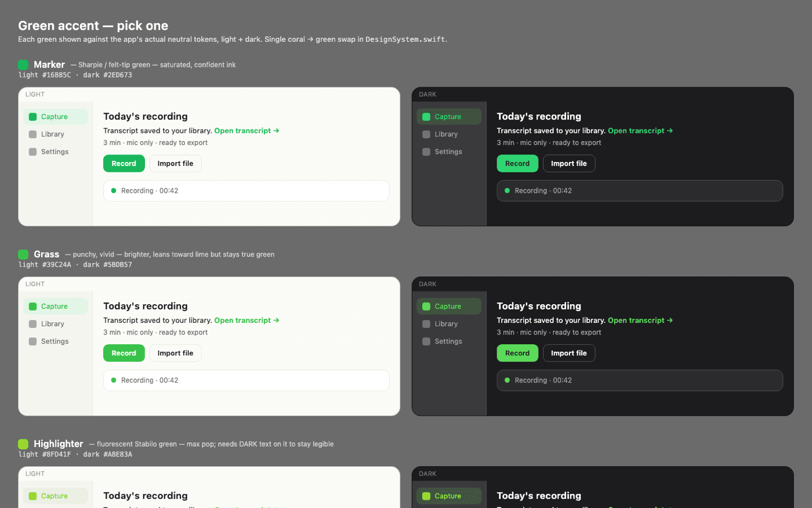This screenshot has width=812, height=508.
Task: Click Library icon in Grass light panel
Action: (x=32, y=324)
